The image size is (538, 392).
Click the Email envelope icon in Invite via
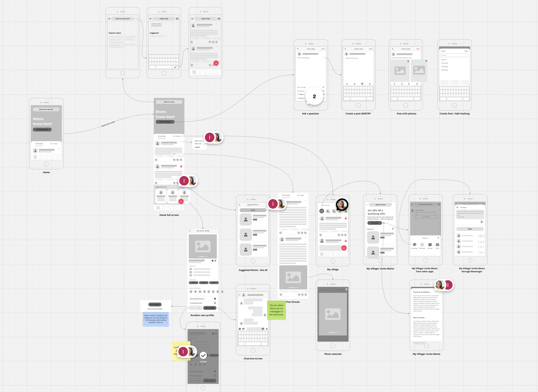tap(437, 245)
